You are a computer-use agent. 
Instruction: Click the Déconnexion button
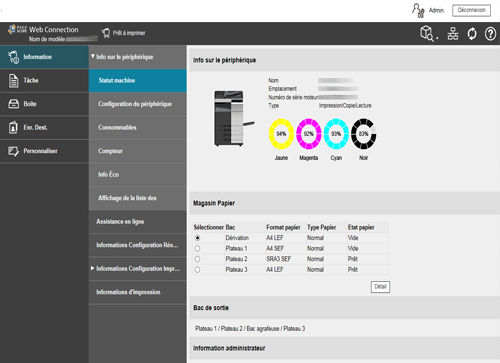471,10
